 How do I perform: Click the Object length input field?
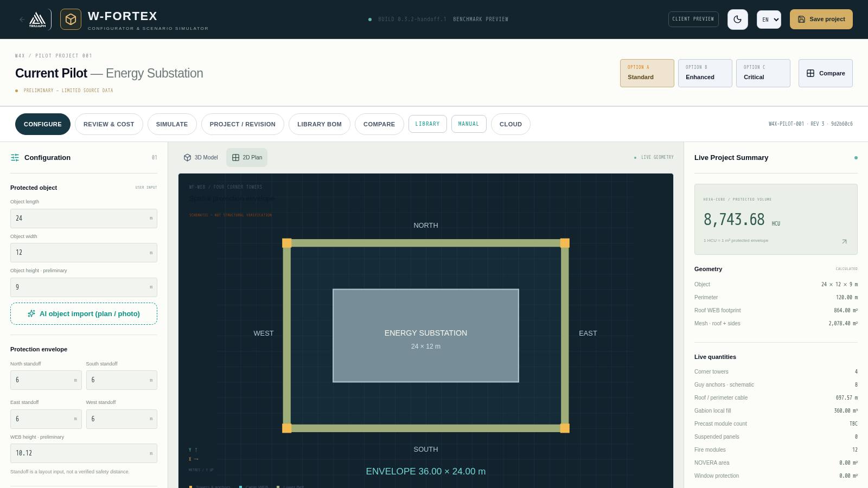pos(84,219)
